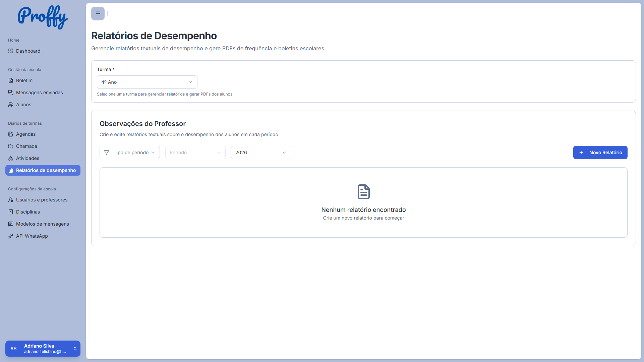Screen dimensions: 644x362
Task: Toggle the sidebar open or closed
Action: 98,13
